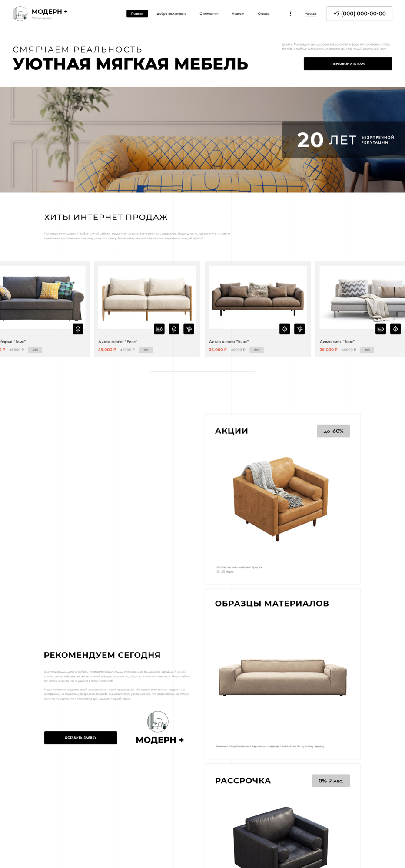
Task: Click the delivery cart icon on "Бинс" card
Action: 299,329
